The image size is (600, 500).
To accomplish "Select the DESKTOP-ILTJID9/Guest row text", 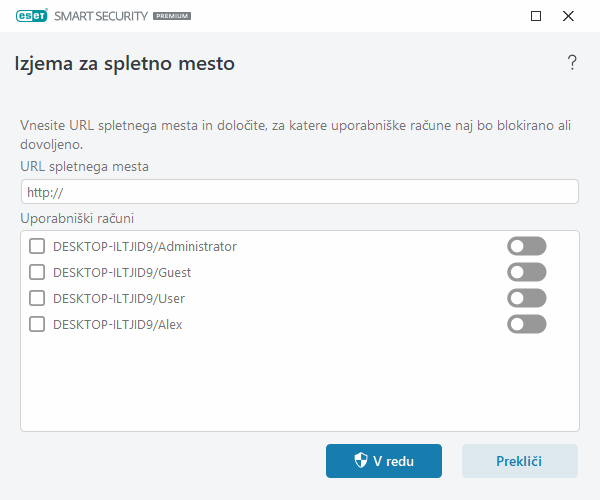I will coord(122,273).
